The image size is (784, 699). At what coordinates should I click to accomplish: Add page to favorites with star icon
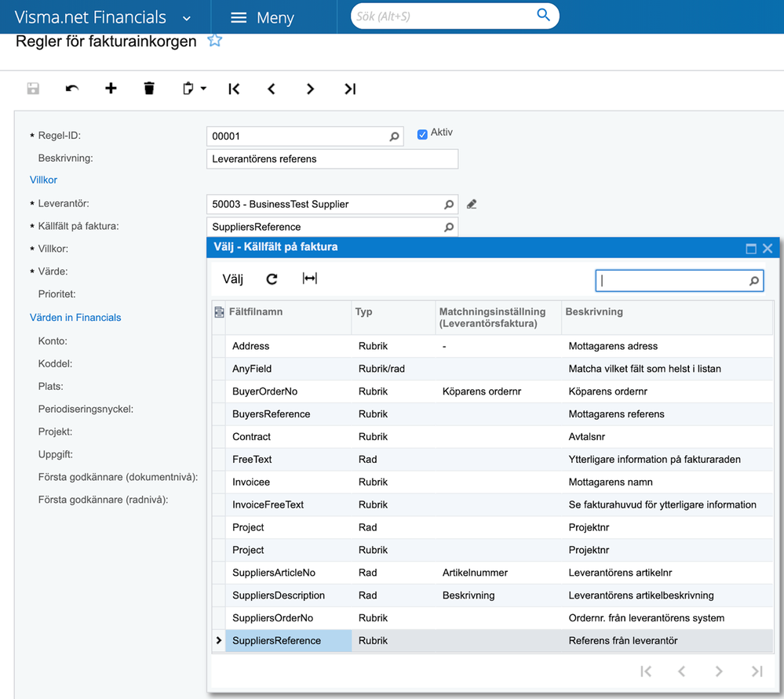214,40
